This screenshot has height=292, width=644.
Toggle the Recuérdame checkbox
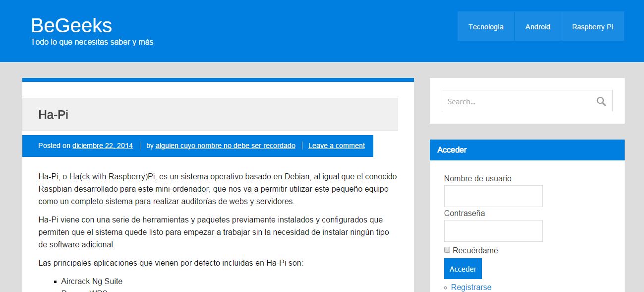(447, 250)
